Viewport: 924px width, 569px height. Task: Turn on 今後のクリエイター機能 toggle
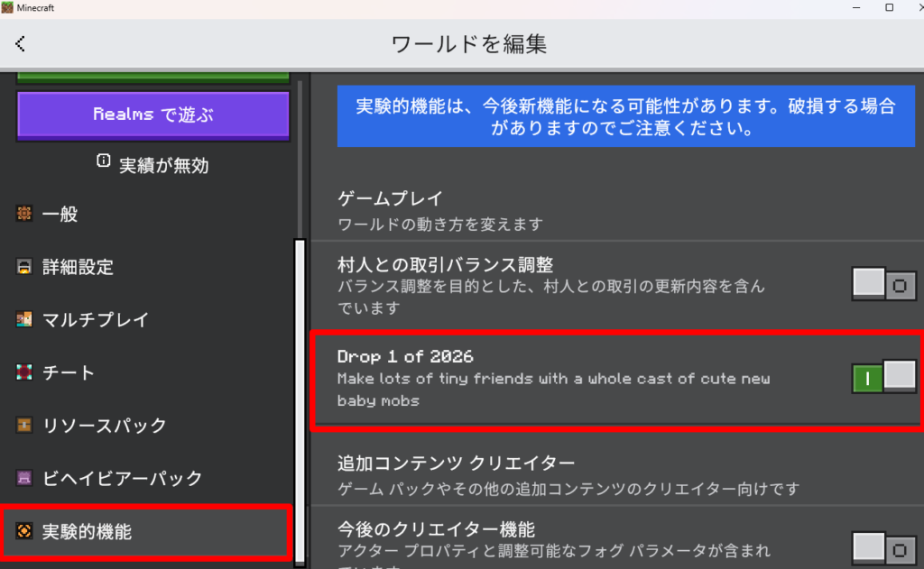tap(883, 546)
